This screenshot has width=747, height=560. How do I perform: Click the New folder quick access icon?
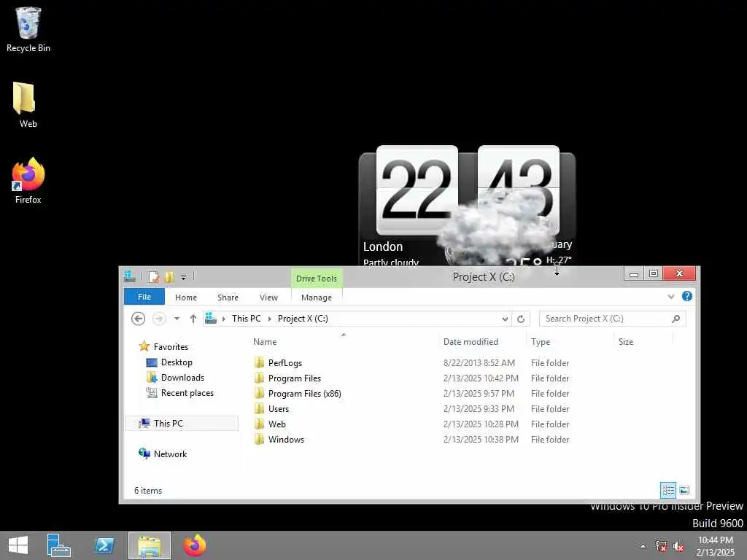(169, 277)
